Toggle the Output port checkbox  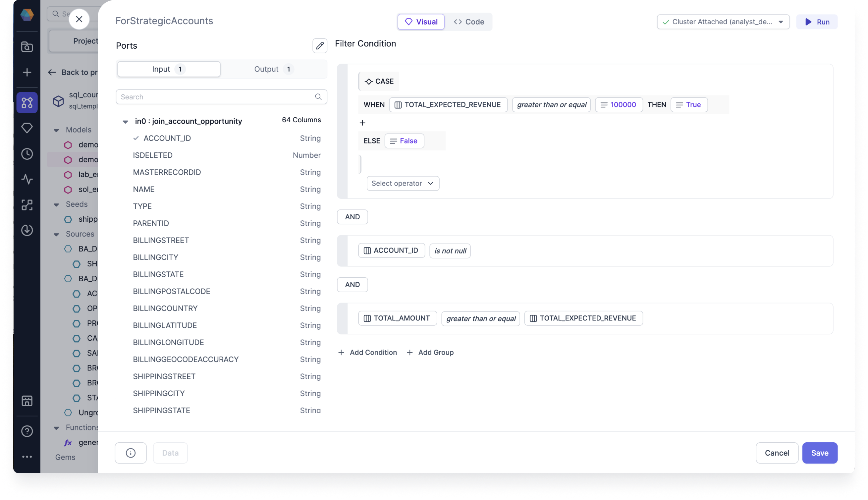tap(272, 69)
